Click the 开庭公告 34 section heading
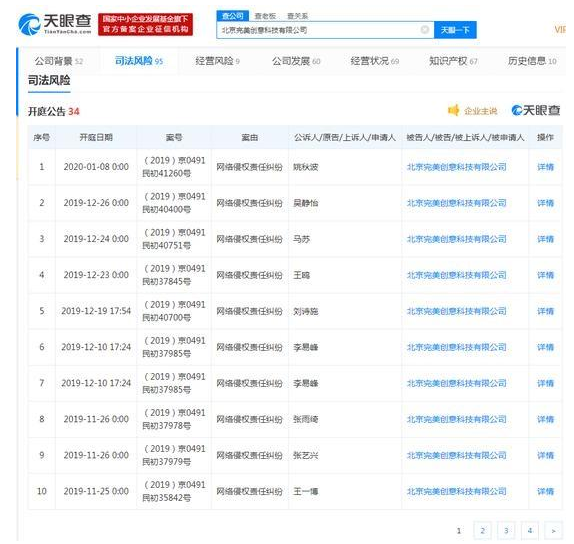This screenshot has height=544, width=574. coord(54,111)
